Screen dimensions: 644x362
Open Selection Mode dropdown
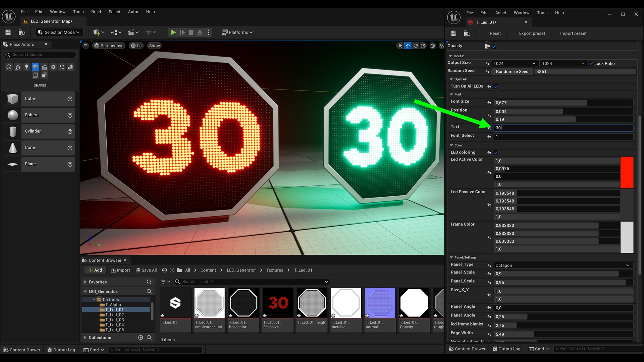59,32
